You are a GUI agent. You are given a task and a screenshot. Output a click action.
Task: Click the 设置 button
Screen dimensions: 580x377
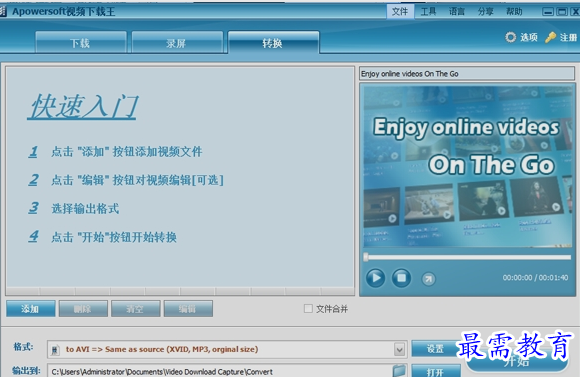(435, 349)
